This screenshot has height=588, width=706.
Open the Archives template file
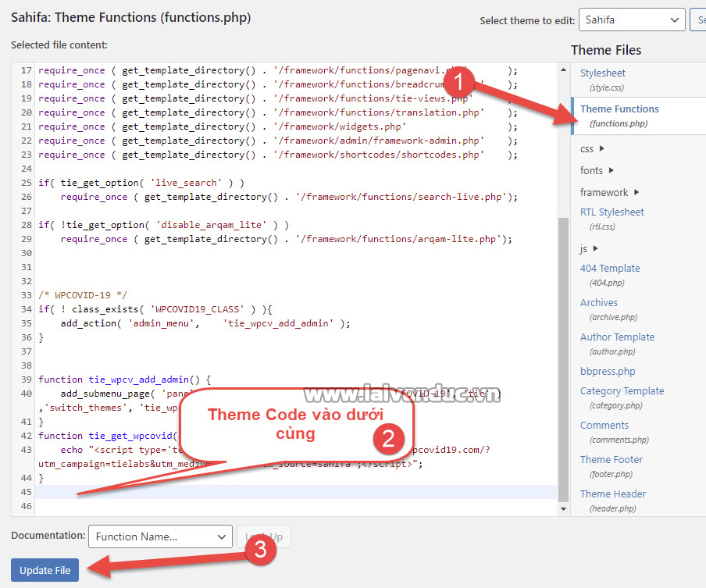coord(598,303)
